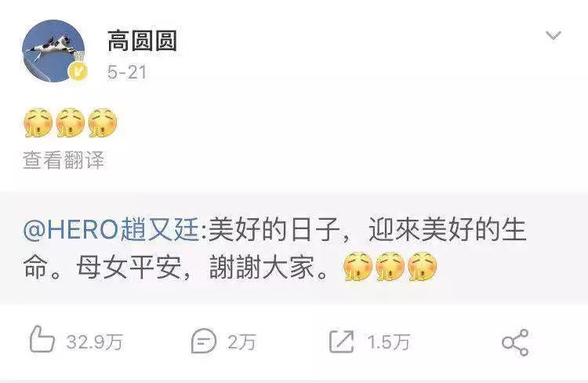Viewport: 588px width, 383px height.
Task: Tap the 1.5万 reposts count
Action: [389, 342]
